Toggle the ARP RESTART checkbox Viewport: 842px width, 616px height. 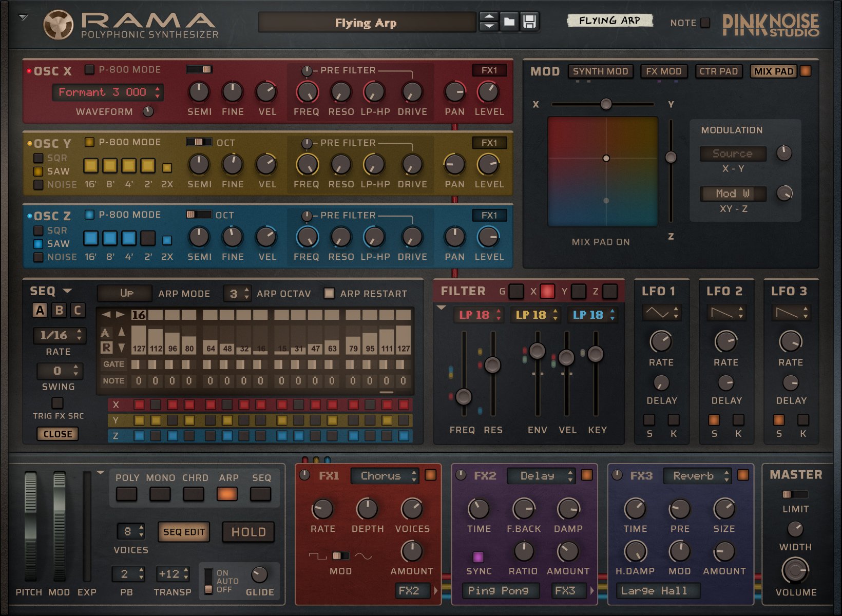coord(330,293)
